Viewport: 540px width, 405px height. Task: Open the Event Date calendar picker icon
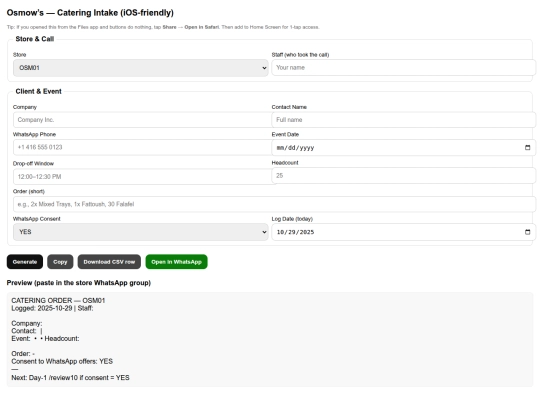(x=527, y=148)
